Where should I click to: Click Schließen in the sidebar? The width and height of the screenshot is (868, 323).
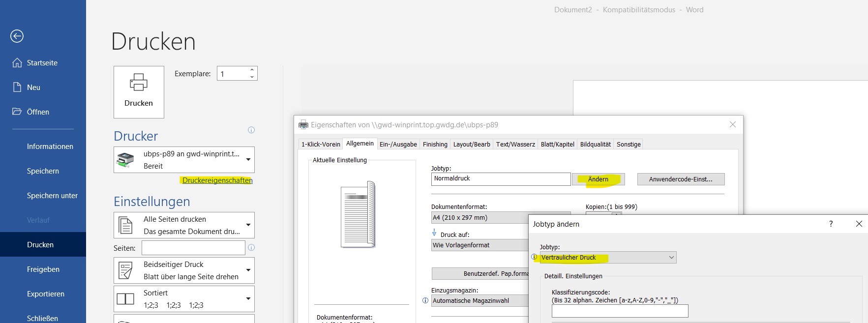pos(43,318)
